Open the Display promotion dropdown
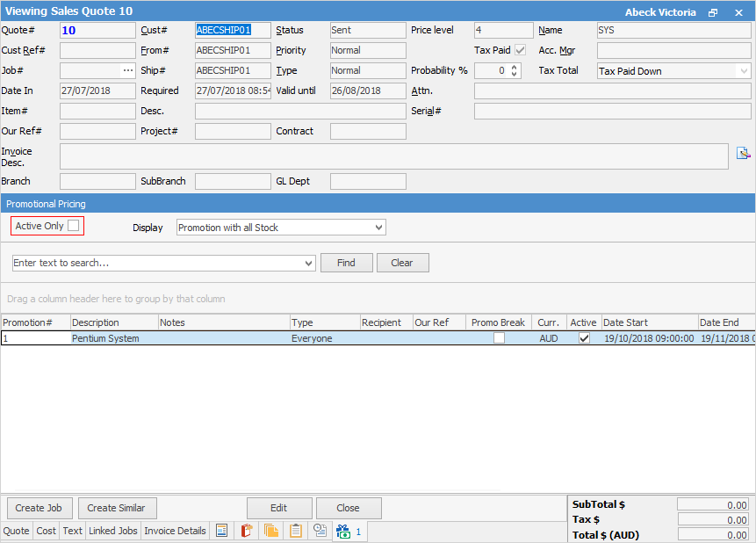The image size is (756, 543). click(x=378, y=228)
